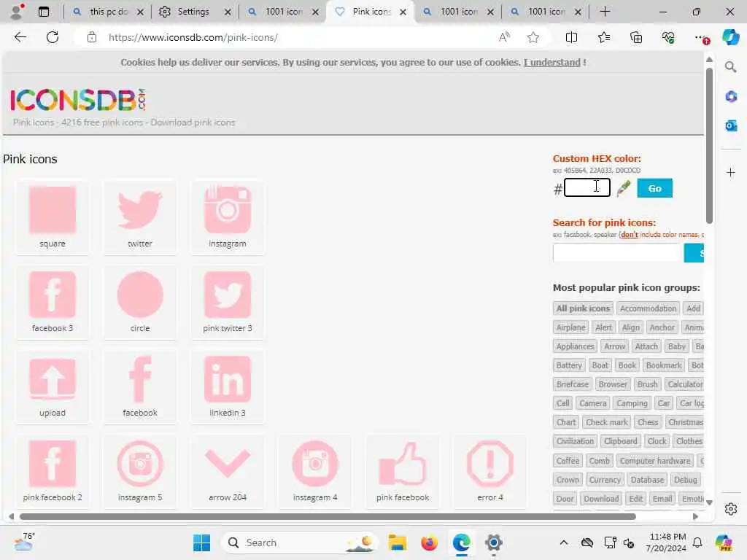Select the All pink icons group
The width and height of the screenshot is (747, 560).
point(583,308)
